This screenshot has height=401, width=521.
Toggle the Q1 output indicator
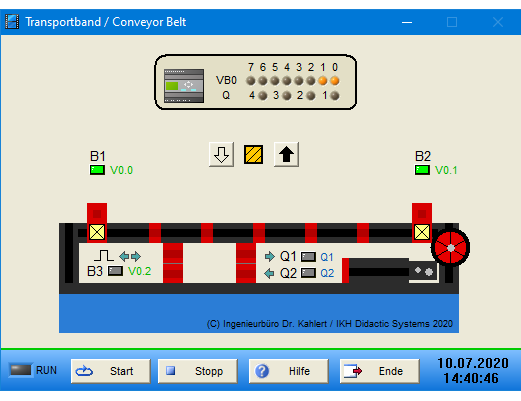click(x=308, y=257)
